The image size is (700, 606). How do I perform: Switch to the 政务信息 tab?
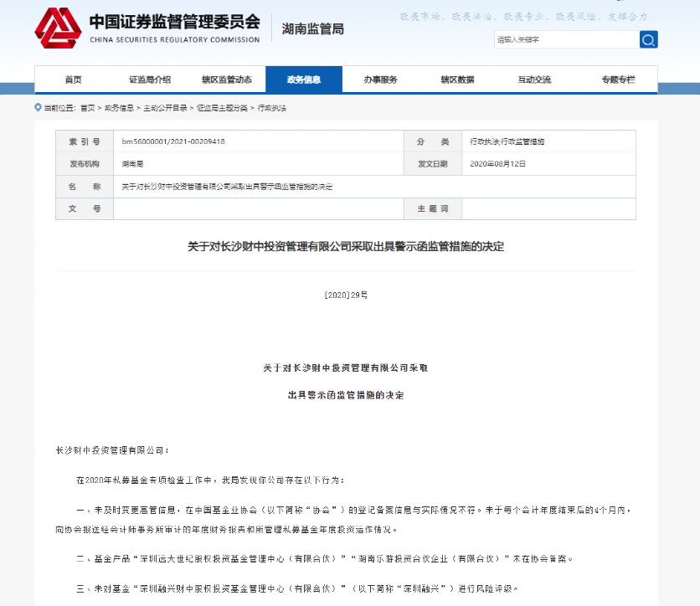tap(303, 80)
